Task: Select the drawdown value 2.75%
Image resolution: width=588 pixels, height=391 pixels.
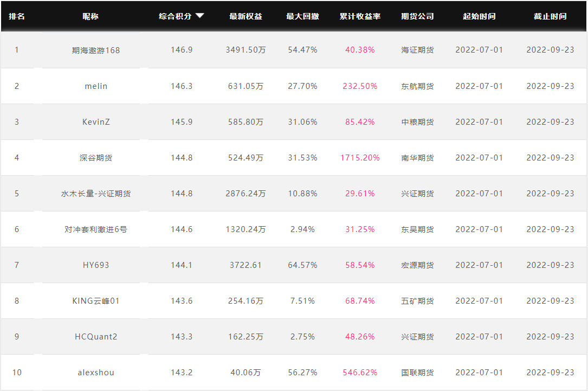Action: [302, 337]
